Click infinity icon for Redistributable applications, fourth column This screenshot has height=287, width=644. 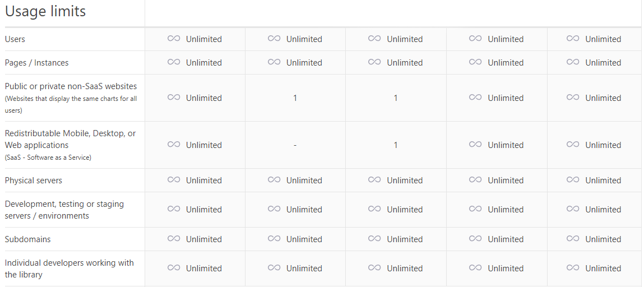click(x=475, y=145)
